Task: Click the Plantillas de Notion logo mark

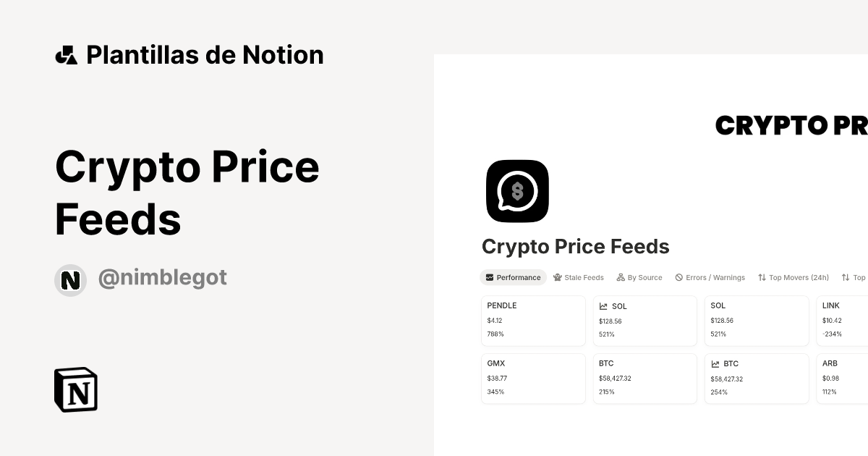Action: click(67, 54)
